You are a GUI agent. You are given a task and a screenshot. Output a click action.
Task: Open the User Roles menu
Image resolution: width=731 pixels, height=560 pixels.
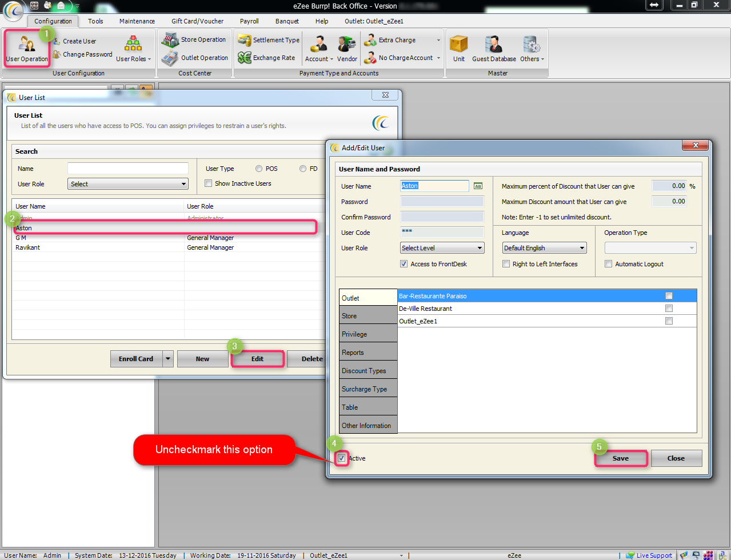[x=133, y=49]
